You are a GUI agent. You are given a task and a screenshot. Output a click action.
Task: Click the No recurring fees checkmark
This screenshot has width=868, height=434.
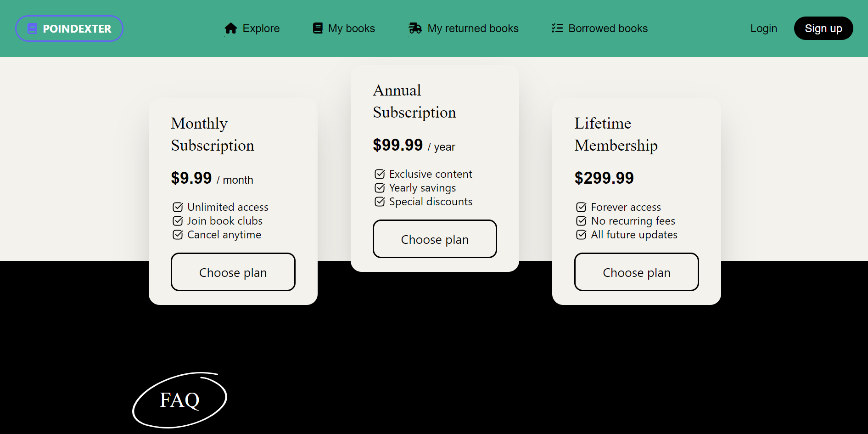pyautogui.click(x=581, y=221)
